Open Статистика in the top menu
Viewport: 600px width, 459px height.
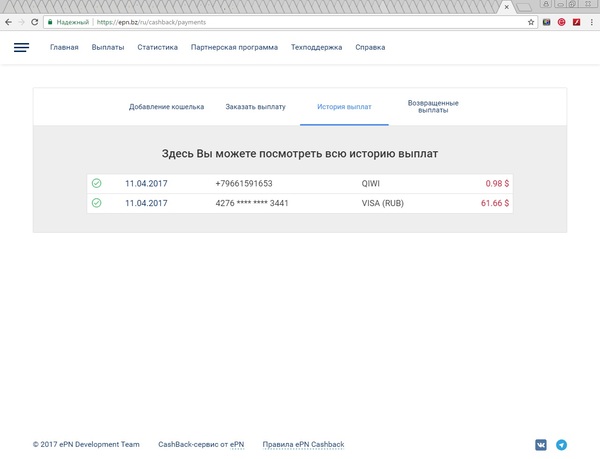point(157,47)
